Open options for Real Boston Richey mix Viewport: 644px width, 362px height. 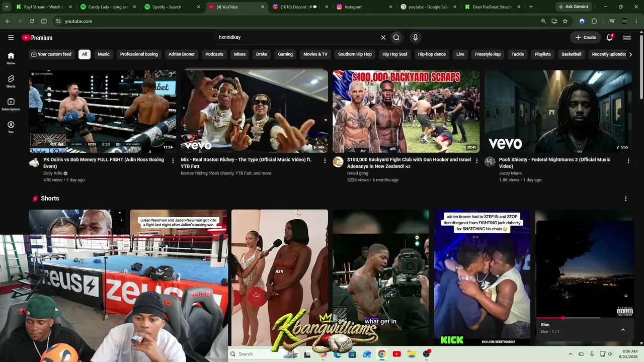point(325,161)
